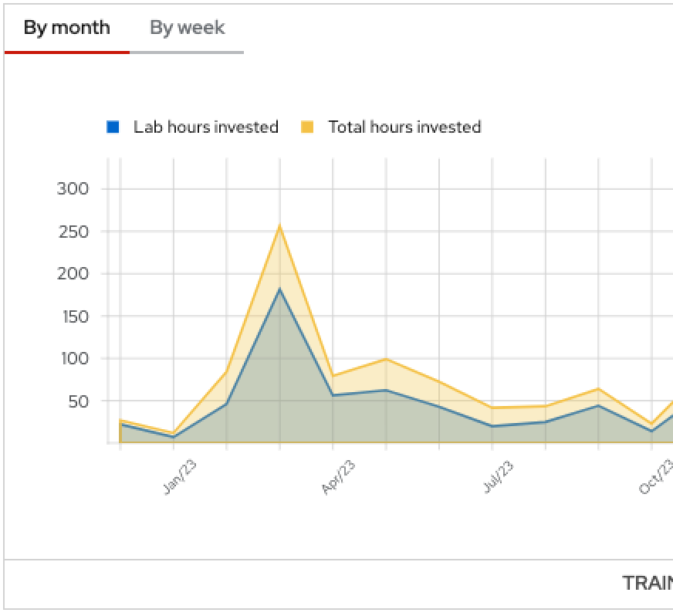Click the 100 value on the y-axis

pos(73,359)
